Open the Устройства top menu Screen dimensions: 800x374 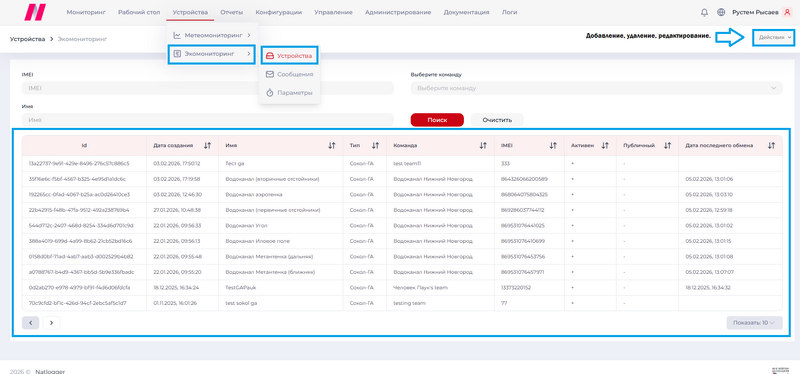[190, 12]
